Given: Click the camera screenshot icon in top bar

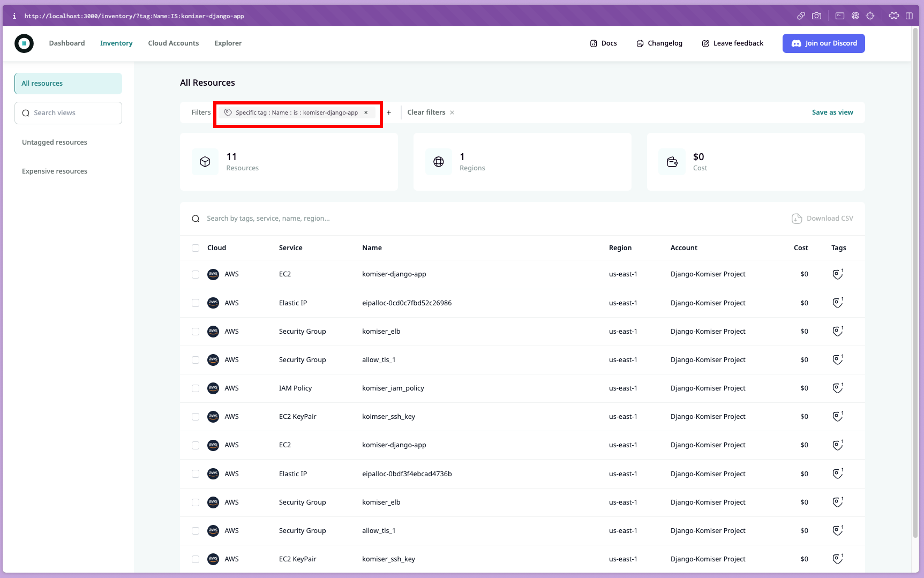Looking at the screenshot, I should pyautogui.click(x=816, y=16).
